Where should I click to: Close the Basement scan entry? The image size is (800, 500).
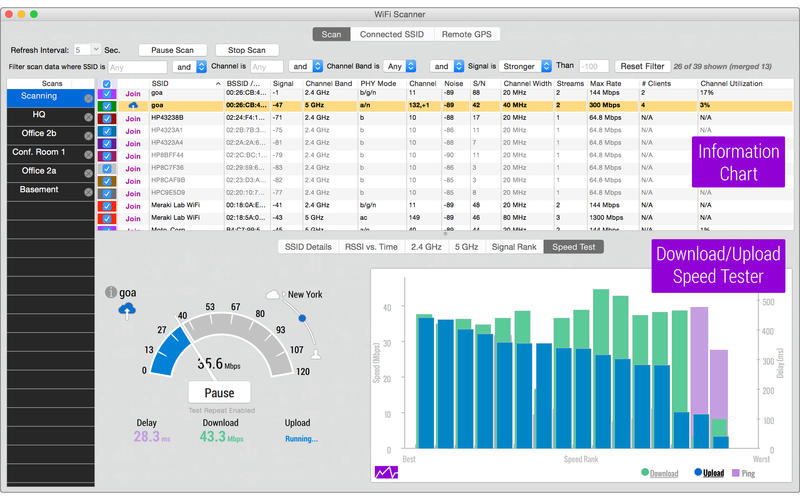[x=88, y=191]
